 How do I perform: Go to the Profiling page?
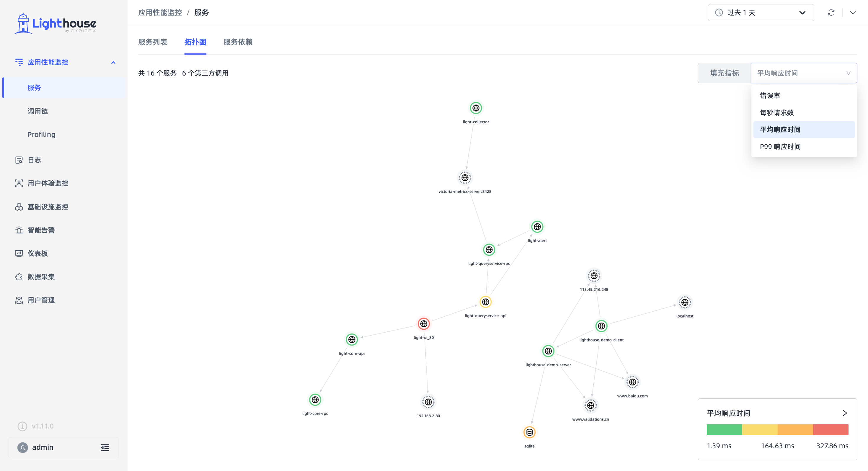41,135
